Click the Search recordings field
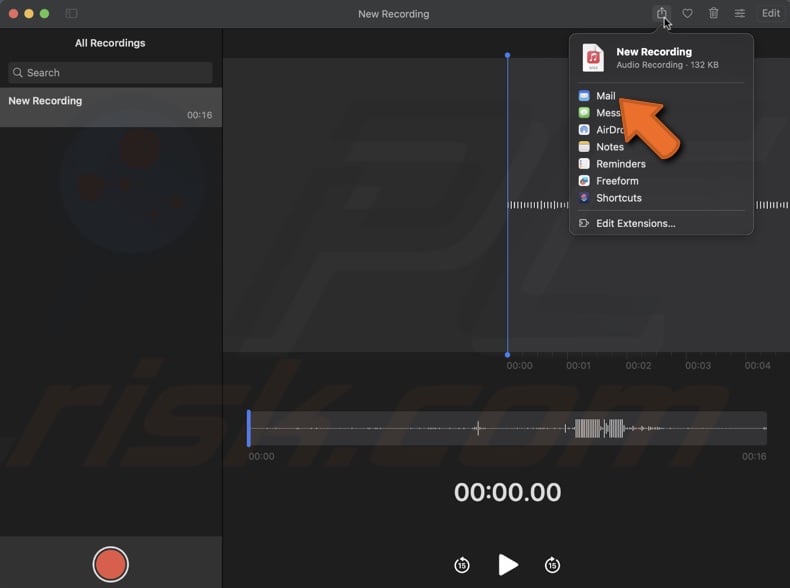This screenshot has height=588, width=790. tap(110, 73)
